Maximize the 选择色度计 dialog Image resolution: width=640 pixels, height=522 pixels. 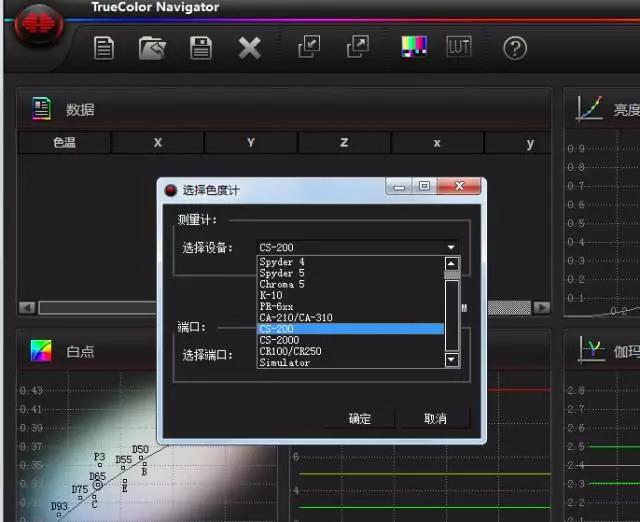point(424,186)
